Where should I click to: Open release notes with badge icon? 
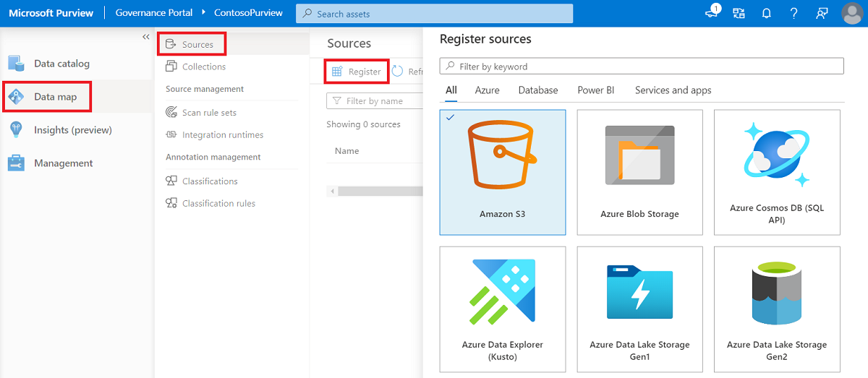coord(711,13)
